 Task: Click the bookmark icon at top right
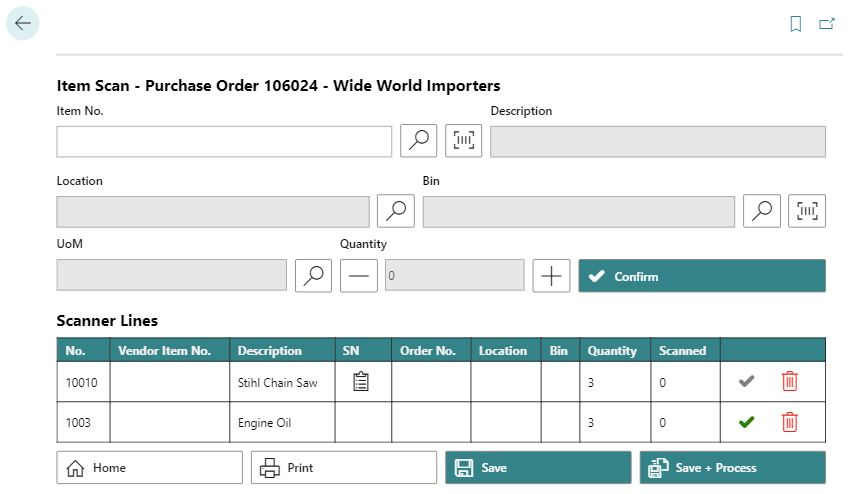tap(796, 24)
